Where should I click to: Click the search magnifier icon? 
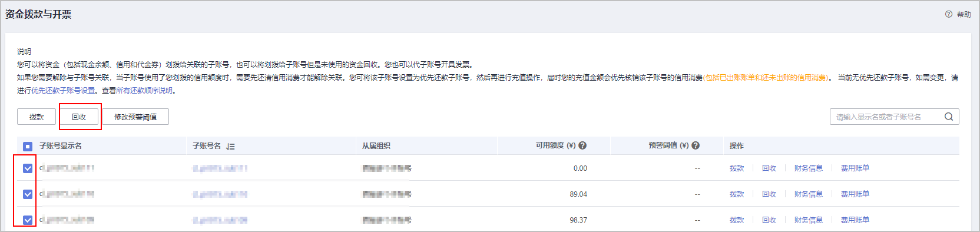coord(949,117)
